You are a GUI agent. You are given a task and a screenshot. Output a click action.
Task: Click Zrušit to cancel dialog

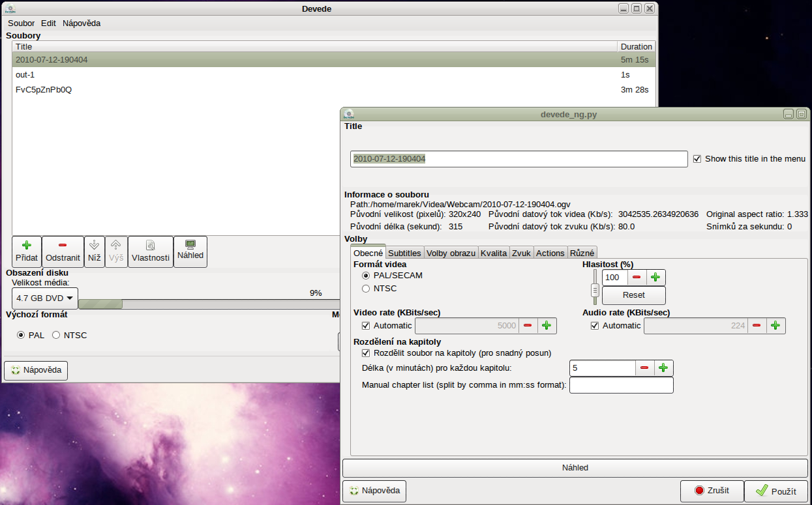click(712, 491)
